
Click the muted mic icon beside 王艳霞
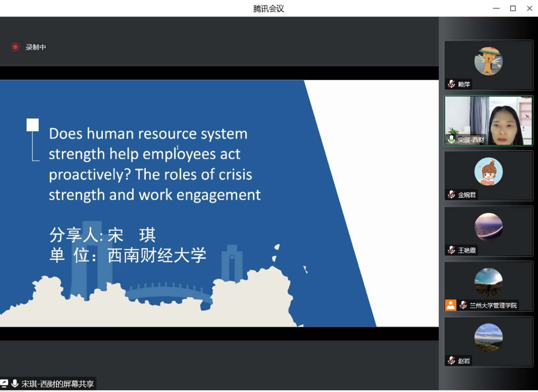click(451, 250)
